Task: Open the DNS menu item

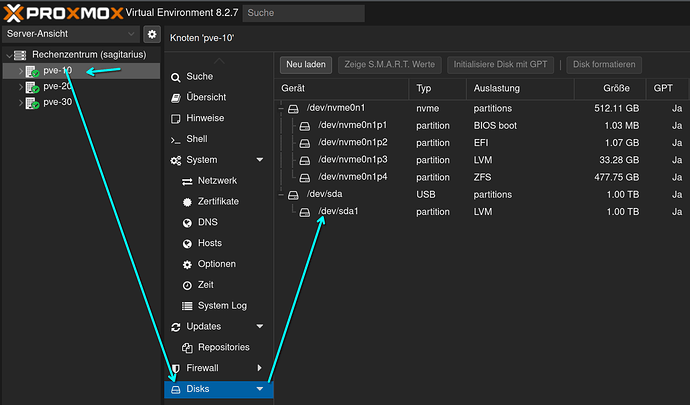Action: coord(219,222)
